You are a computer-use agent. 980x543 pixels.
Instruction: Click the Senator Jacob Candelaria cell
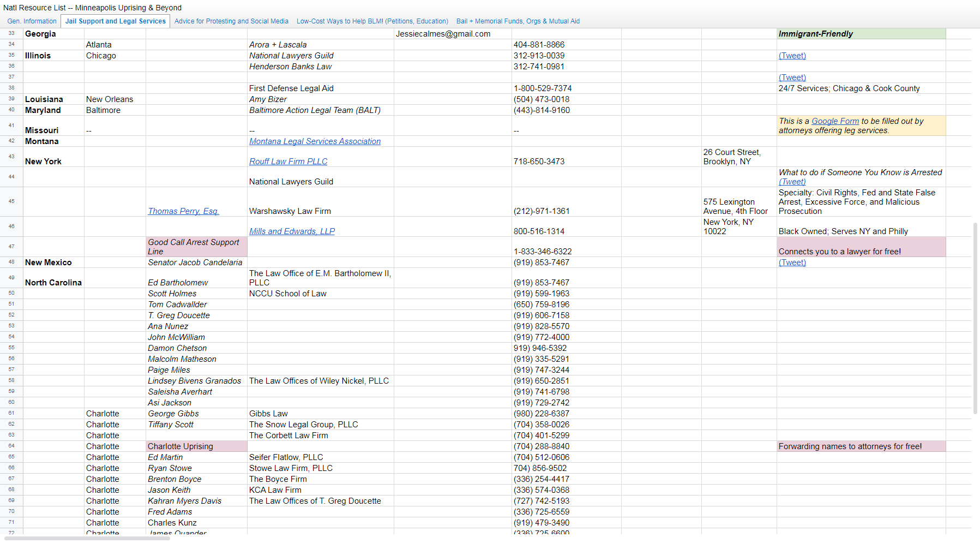point(196,262)
